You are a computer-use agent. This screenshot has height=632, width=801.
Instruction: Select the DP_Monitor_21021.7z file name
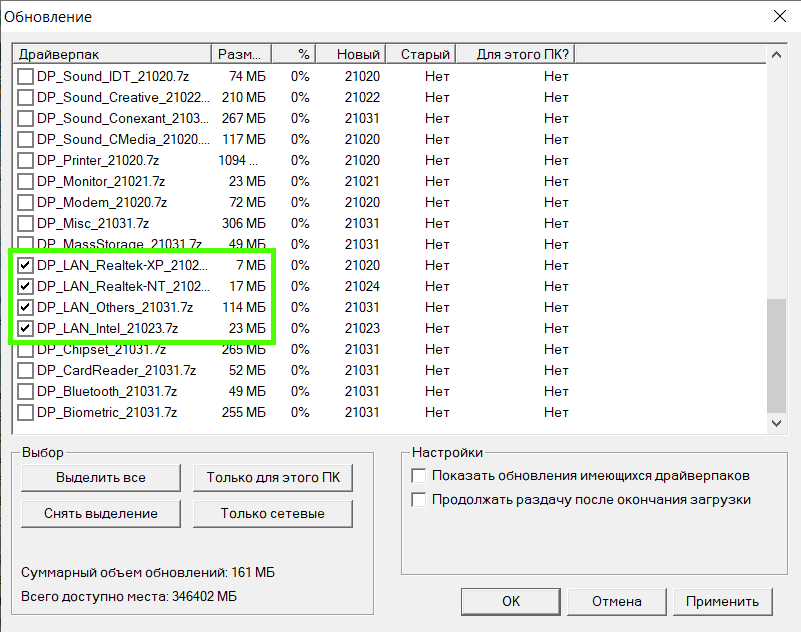101,181
